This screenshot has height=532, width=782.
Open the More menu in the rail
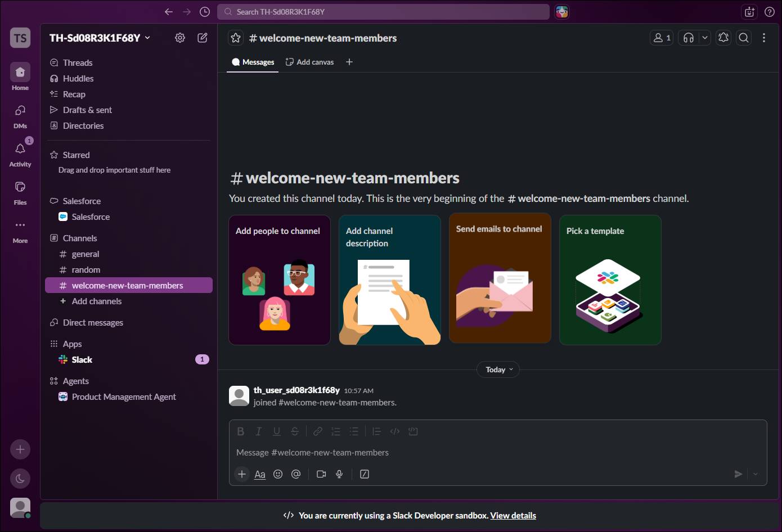[20, 229]
